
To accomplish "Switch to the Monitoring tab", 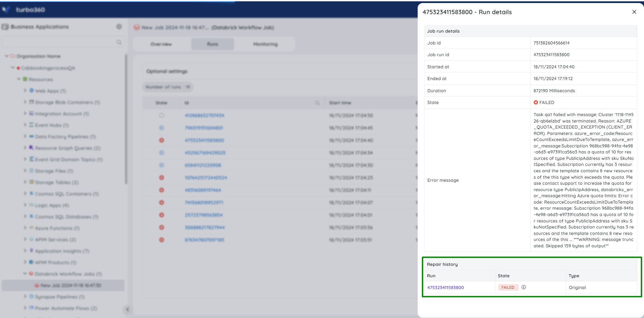I will pos(265,44).
